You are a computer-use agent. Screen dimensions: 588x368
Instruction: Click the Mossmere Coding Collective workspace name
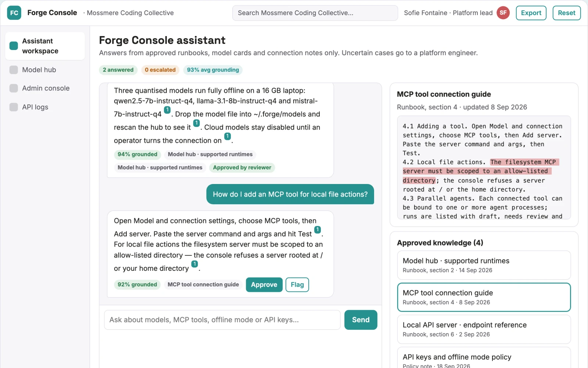pos(130,13)
